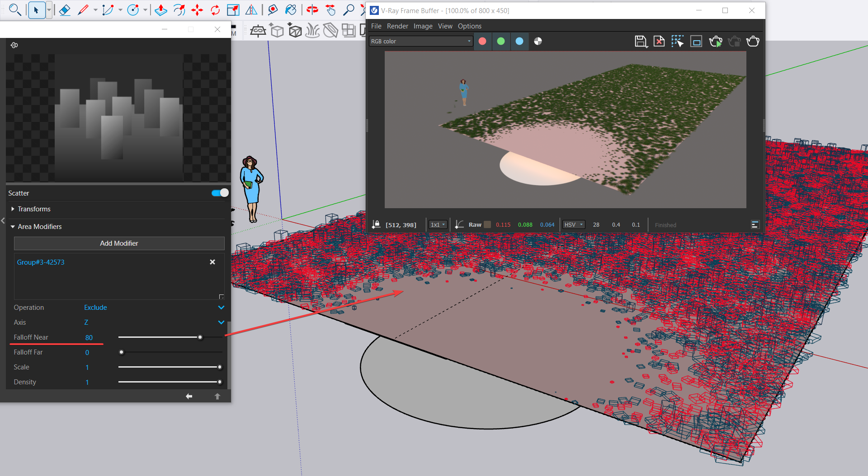This screenshot has height=476, width=868.
Task: Open the RGB color channel dropdown
Action: pos(421,41)
